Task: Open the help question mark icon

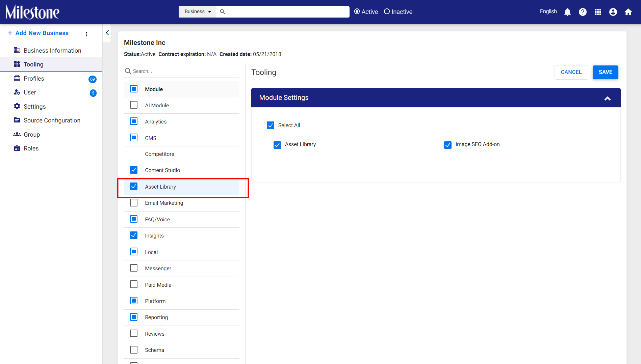Action: point(583,12)
